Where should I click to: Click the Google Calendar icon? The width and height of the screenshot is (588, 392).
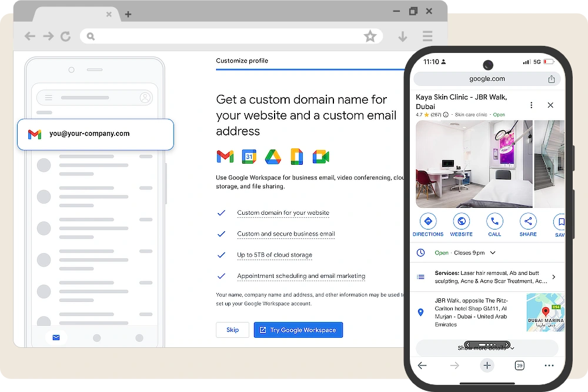tap(249, 157)
